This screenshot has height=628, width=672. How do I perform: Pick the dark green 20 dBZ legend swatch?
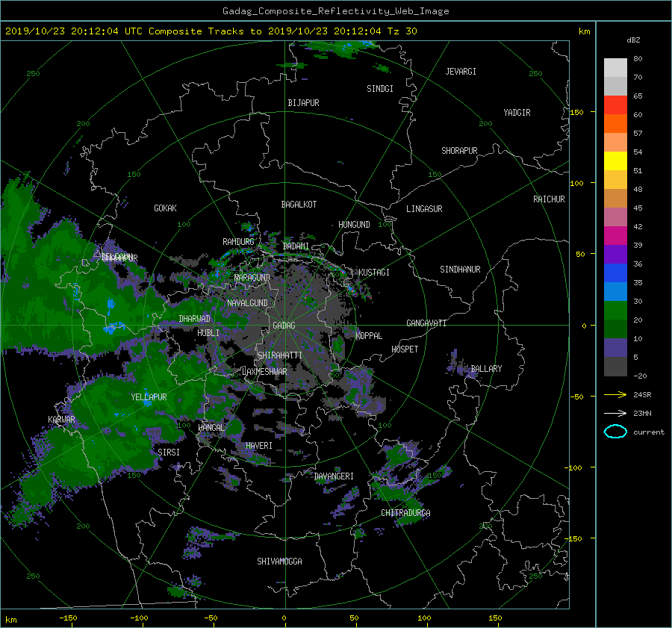(615, 329)
